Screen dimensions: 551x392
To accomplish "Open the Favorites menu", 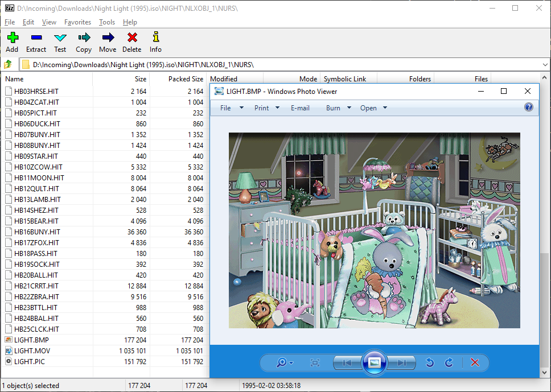I will click(x=77, y=22).
